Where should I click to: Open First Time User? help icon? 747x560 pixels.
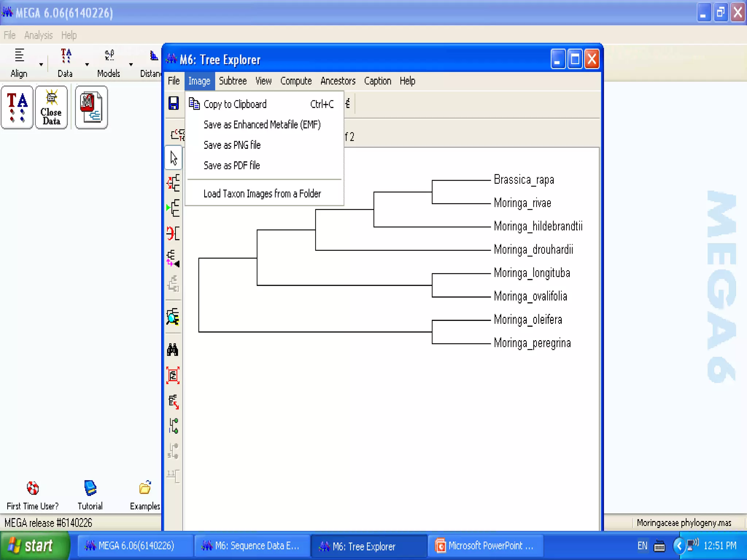[x=32, y=495]
